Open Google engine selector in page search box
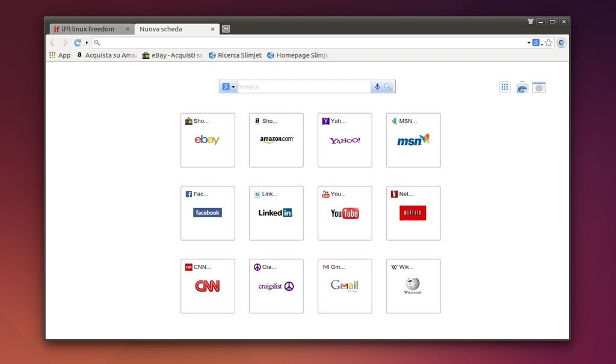Viewport: 616px width, 364px height. (x=228, y=87)
